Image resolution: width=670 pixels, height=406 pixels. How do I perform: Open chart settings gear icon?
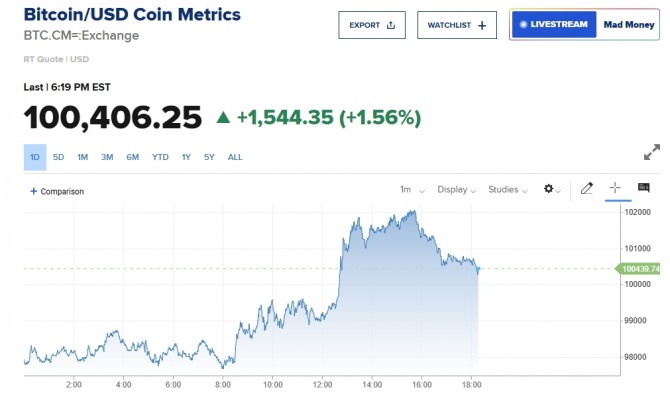coord(548,189)
